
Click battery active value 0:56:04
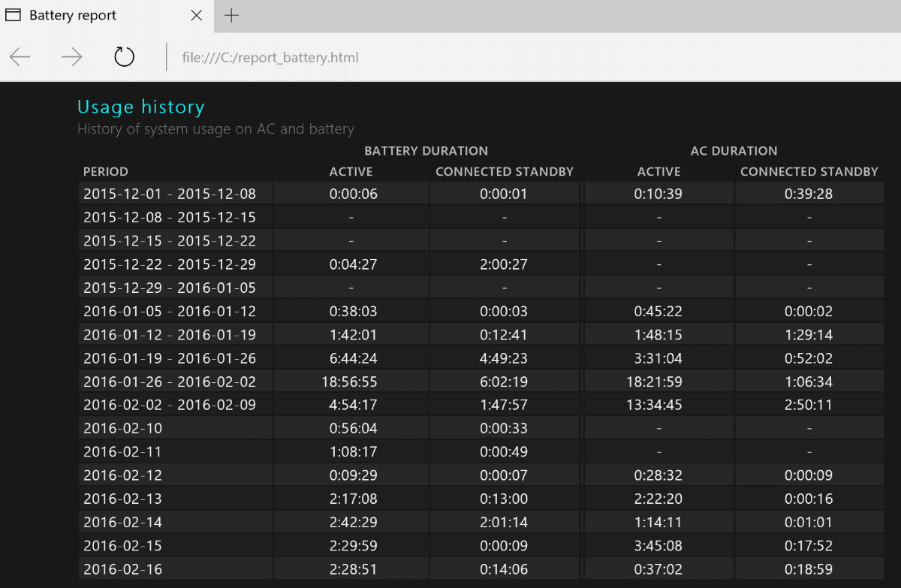[x=354, y=429]
